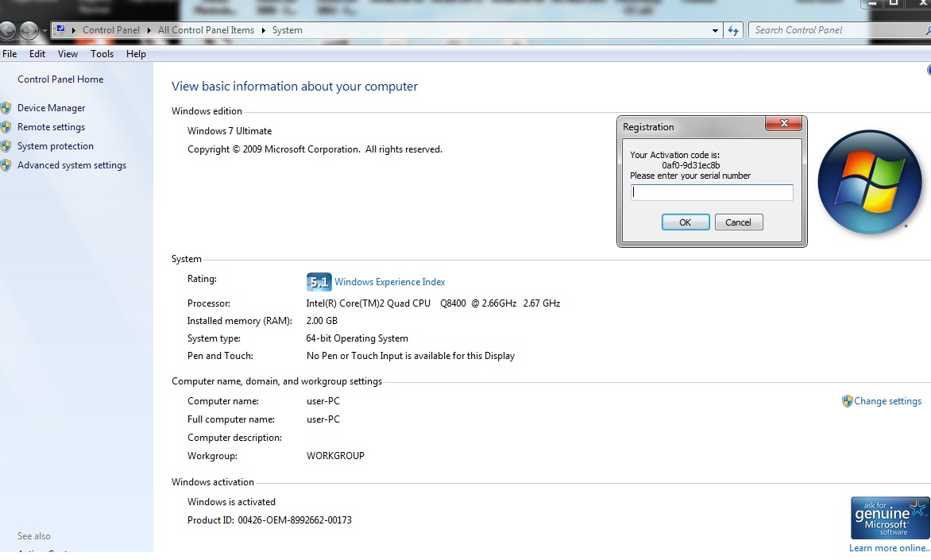Click the Computer name value user-PC

(x=323, y=401)
